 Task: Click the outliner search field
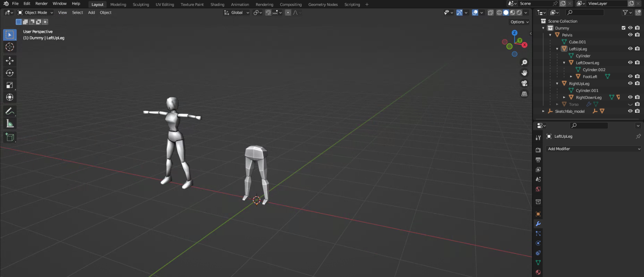pyautogui.click(x=585, y=12)
